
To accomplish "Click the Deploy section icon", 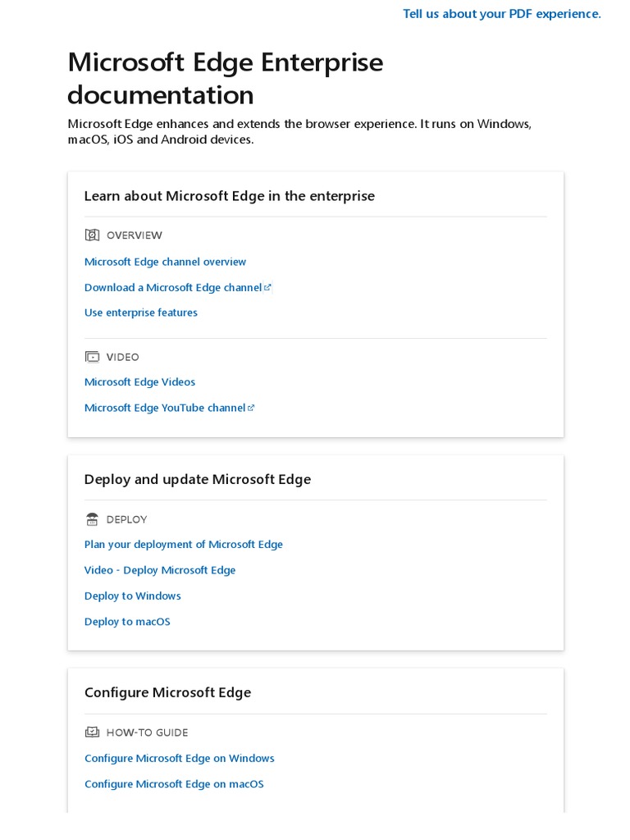I will click(92, 519).
